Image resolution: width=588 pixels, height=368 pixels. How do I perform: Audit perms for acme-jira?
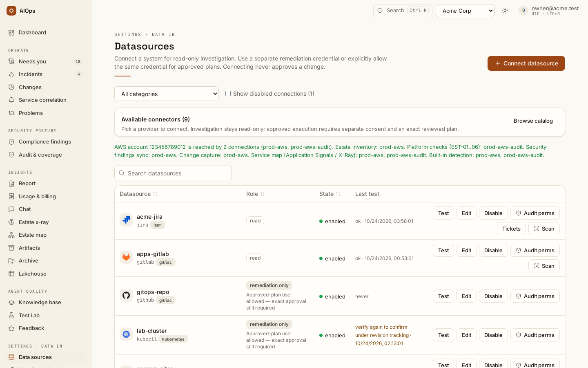[x=535, y=213]
